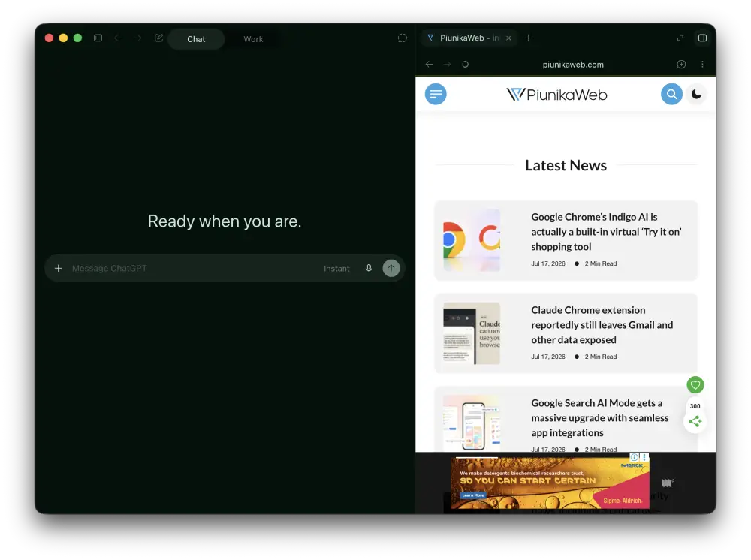
Task: Go back in ChatGPT window history
Action: [x=118, y=38]
